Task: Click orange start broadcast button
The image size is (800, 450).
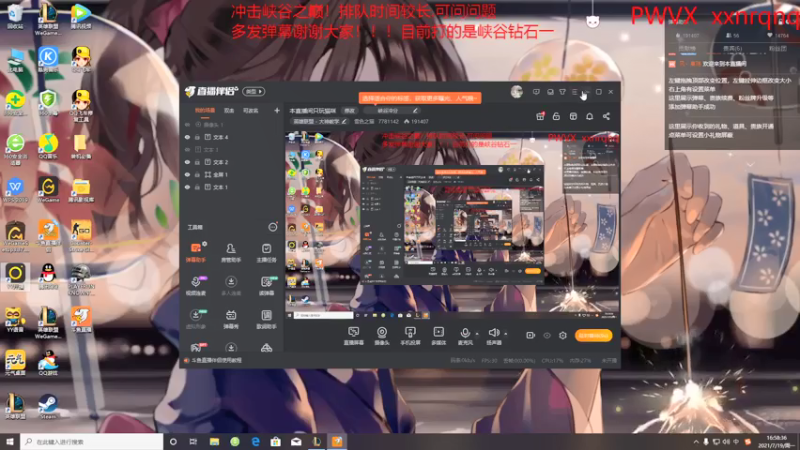Action: tap(593, 335)
